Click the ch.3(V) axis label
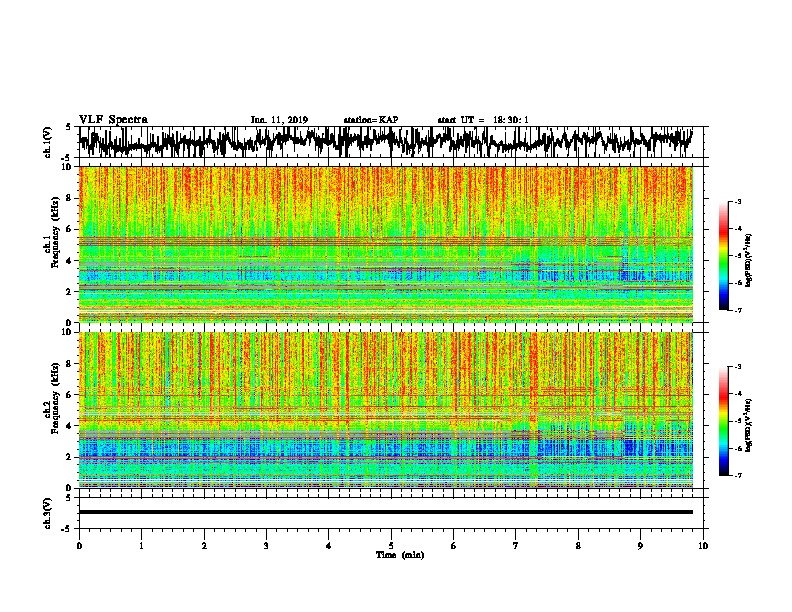The image size is (792, 612). tap(47, 514)
